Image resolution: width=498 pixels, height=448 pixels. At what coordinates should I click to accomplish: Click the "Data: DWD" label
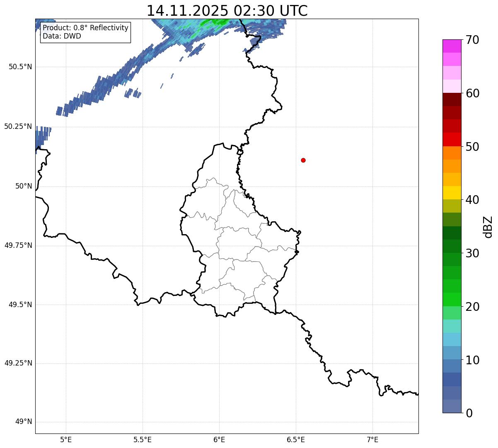[x=62, y=36]
